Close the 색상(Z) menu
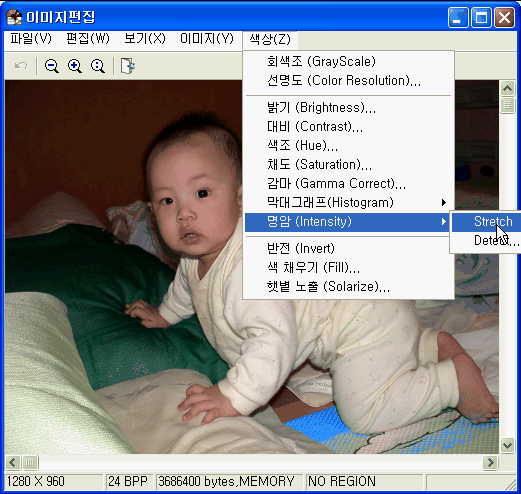 (270, 40)
